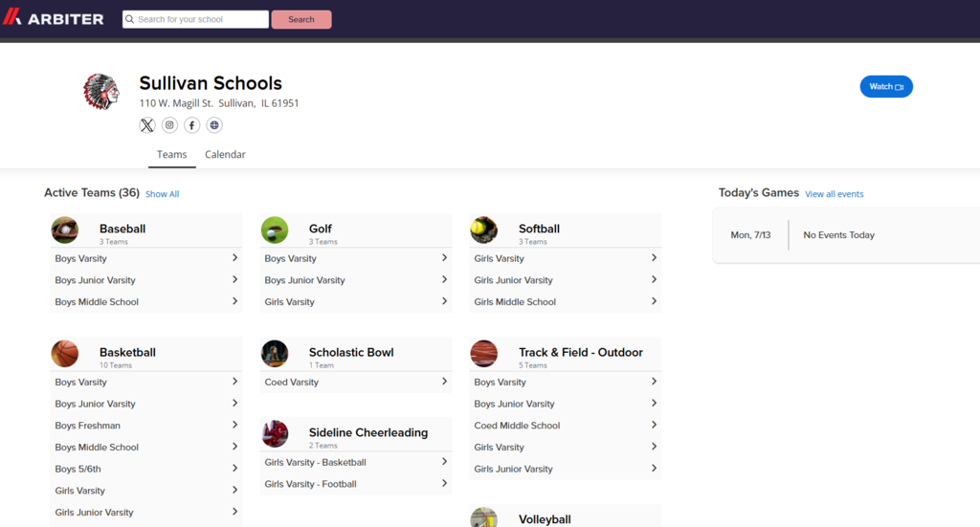Select Track & Field Boys Junior Varsity

[565, 404]
